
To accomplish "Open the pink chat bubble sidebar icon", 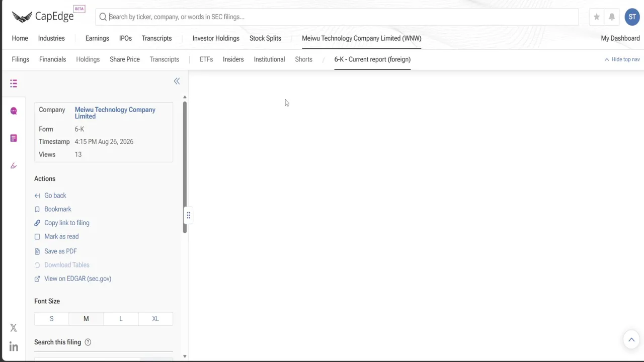I will 14,111.
